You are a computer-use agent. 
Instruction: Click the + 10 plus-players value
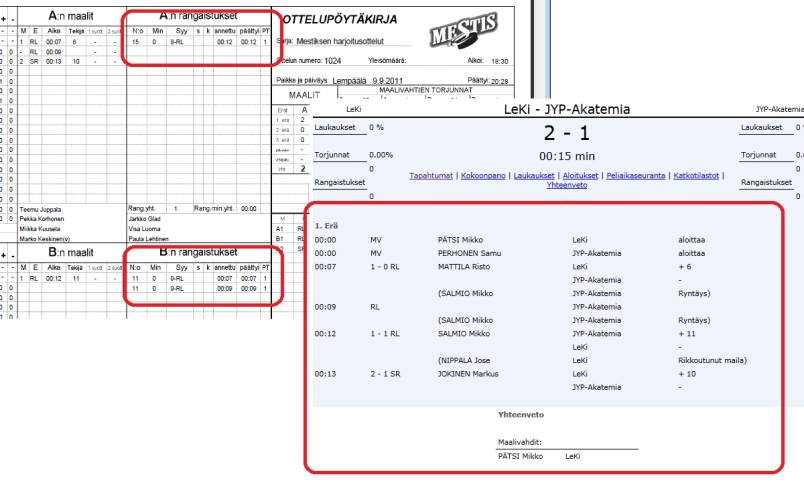pos(687,374)
